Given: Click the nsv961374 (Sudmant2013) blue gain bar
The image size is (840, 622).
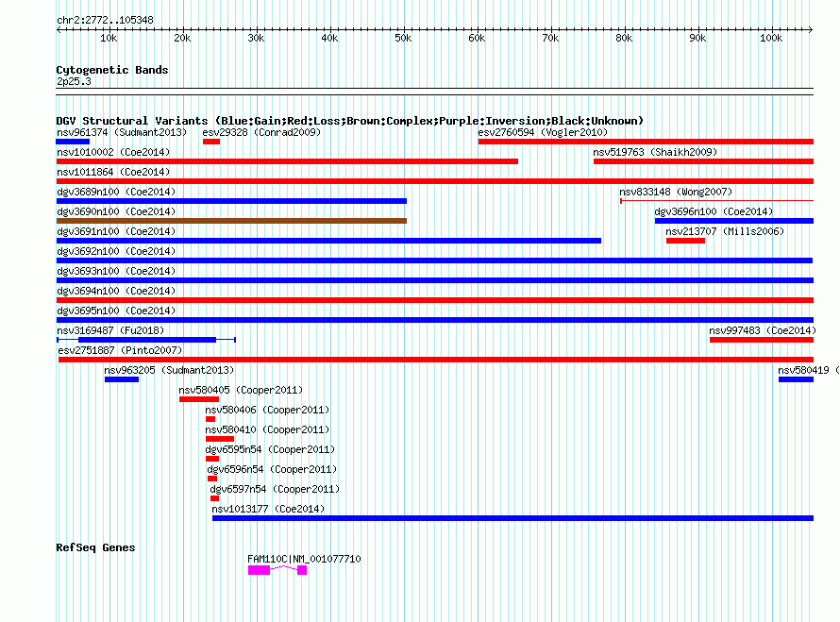Looking at the screenshot, I should point(73,142).
